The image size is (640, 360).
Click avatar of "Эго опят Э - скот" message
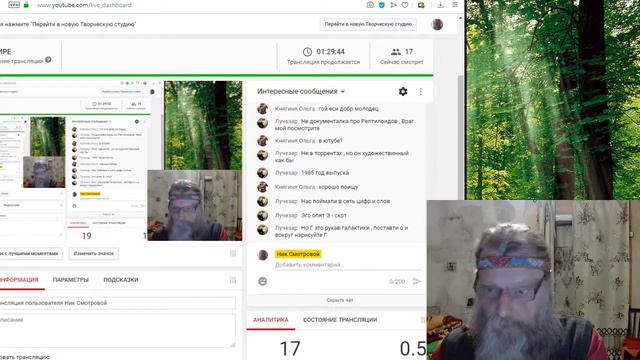[262, 215]
